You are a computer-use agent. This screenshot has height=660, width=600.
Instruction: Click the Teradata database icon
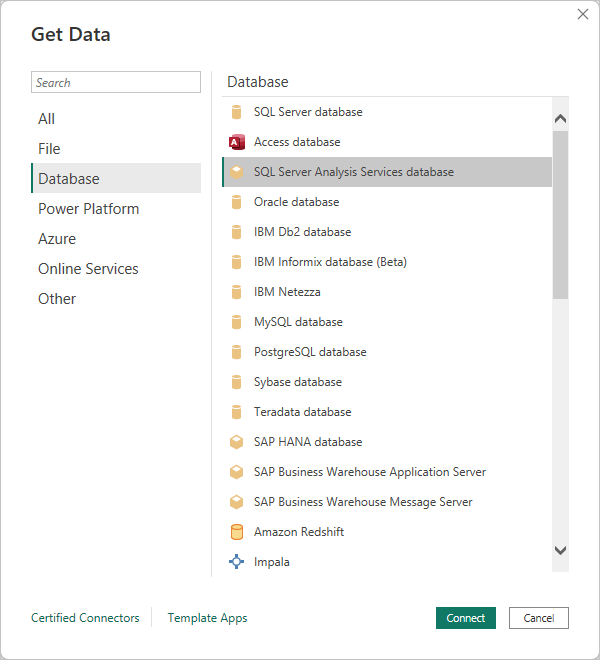click(237, 412)
